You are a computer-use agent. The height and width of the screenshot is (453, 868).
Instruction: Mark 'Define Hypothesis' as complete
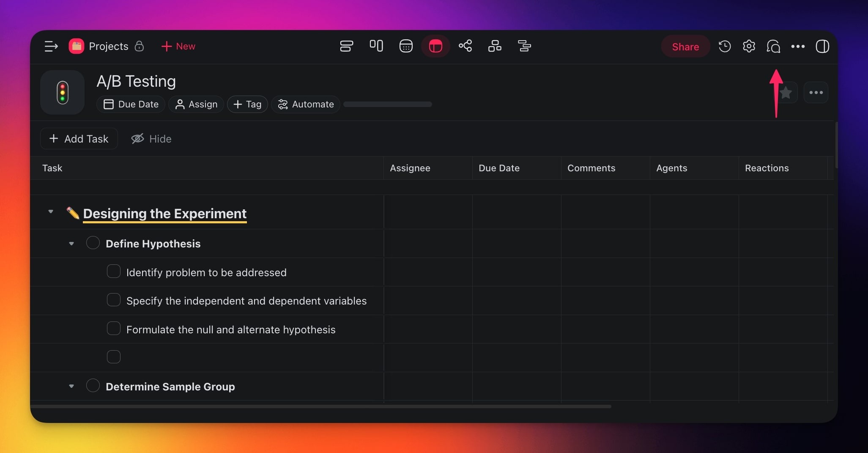coord(93,243)
